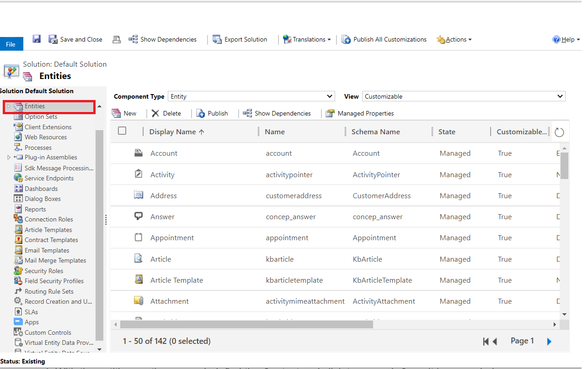This screenshot has height=369, width=588.
Task: Select the Activity entity row
Action: [335, 174]
